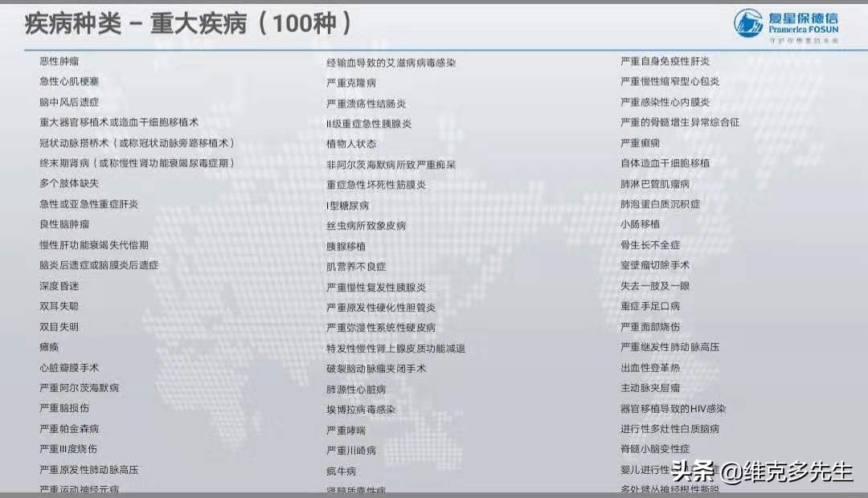Viewport: 868px width, 498px height.
Task: Click the bullet beside 严重癫痫
Action: 613,145
